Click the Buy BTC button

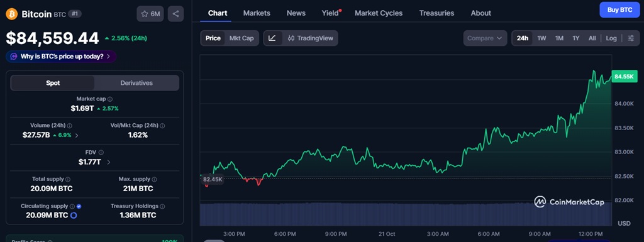(x=619, y=10)
